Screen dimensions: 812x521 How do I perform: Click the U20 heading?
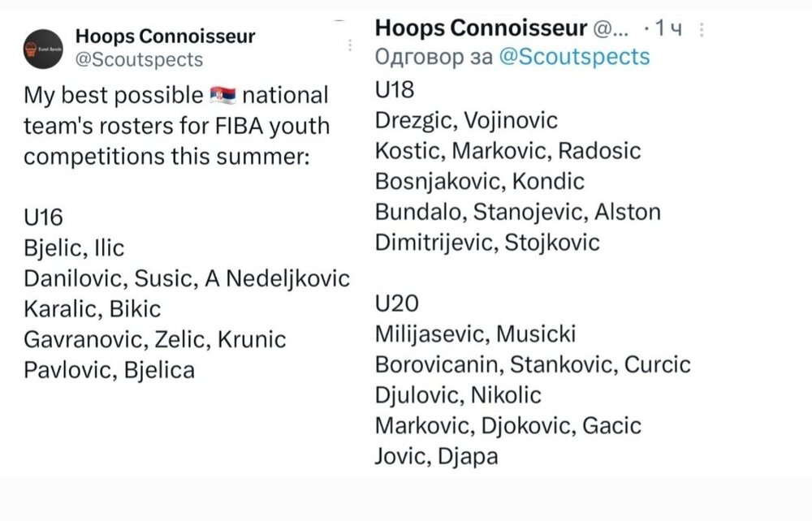(x=395, y=304)
